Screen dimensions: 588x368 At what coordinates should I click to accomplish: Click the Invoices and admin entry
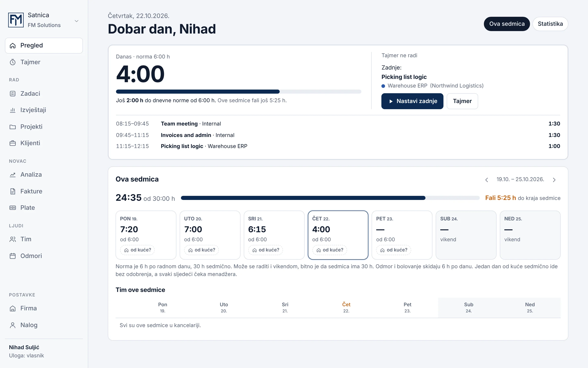tap(338, 135)
